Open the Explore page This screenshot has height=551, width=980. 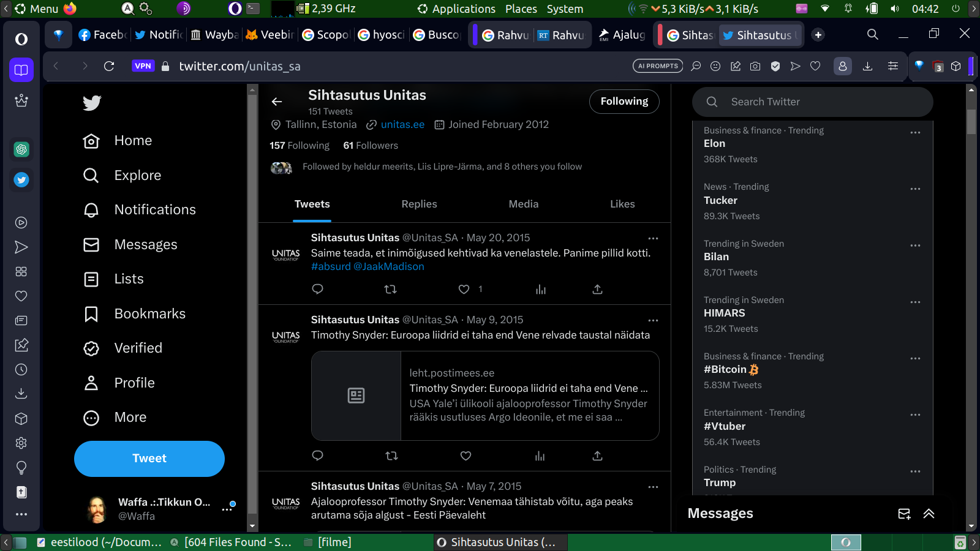pyautogui.click(x=122, y=176)
